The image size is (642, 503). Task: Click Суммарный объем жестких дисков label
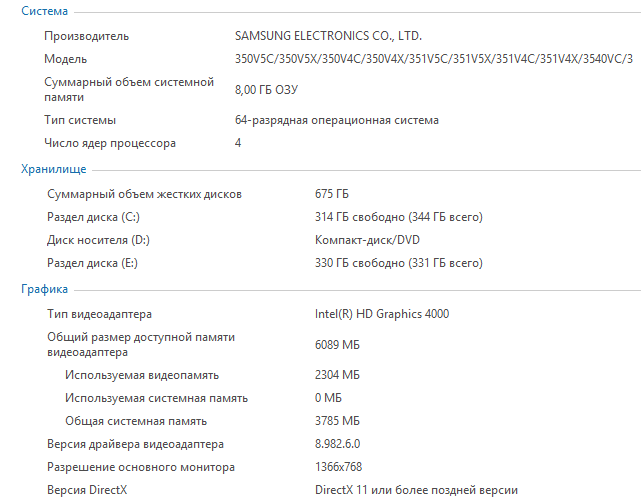click(x=144, y=194)
